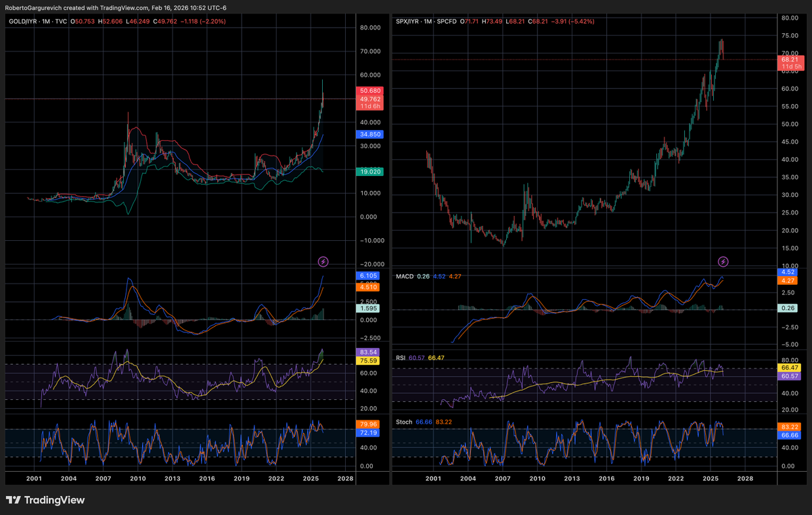This screenshot has width=812, height=515.
Task: Click the O71.71 open value in SPX/IYR legend
Action: click(x=470, y=22)
